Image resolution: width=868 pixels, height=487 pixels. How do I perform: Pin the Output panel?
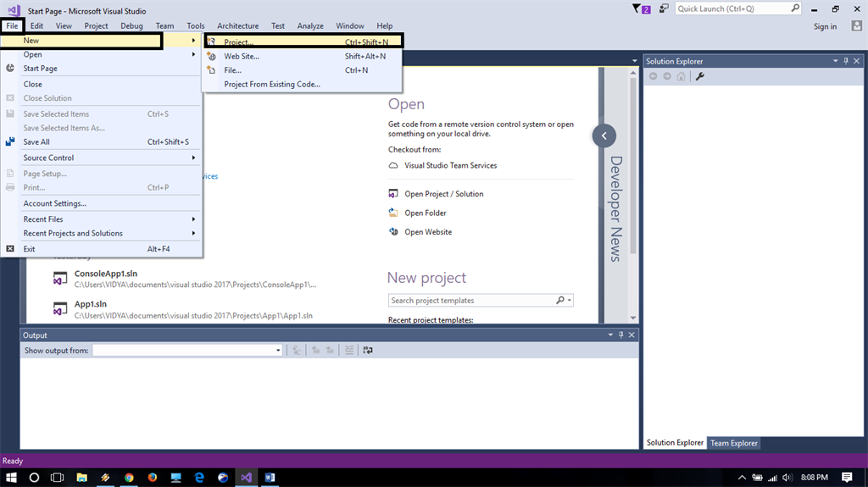click(620, 335)
